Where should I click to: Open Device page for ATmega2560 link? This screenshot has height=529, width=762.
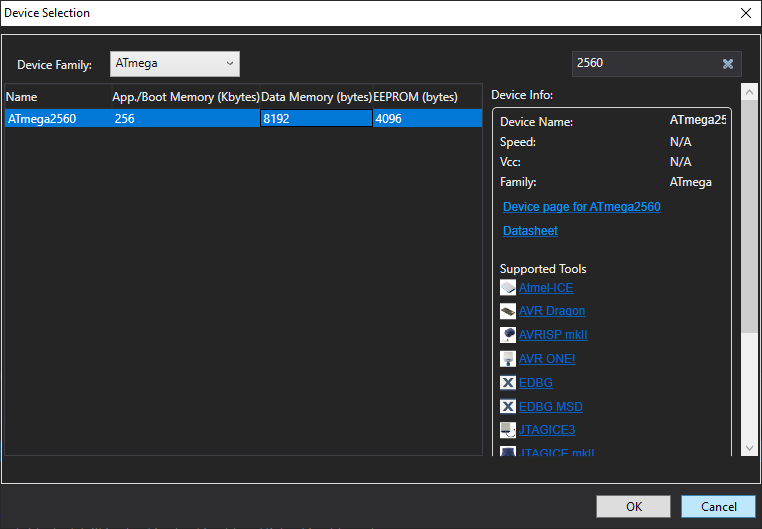pos(582,207)
